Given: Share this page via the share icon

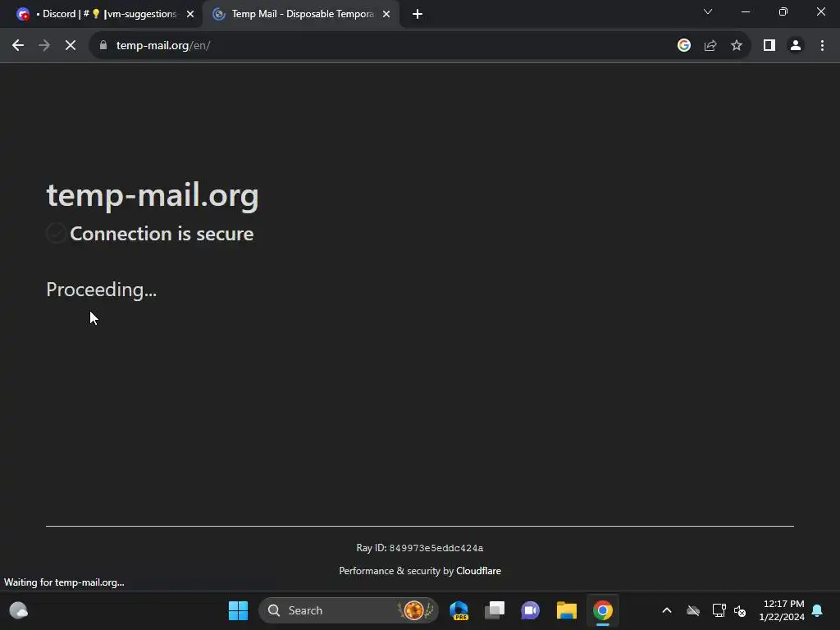Looking at the screenshot, I should [710, 46].
